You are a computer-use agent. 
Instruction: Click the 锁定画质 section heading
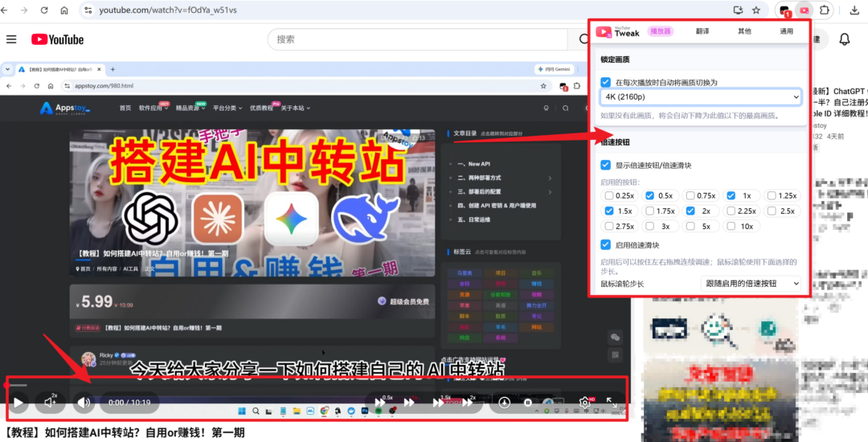[615, 59]
